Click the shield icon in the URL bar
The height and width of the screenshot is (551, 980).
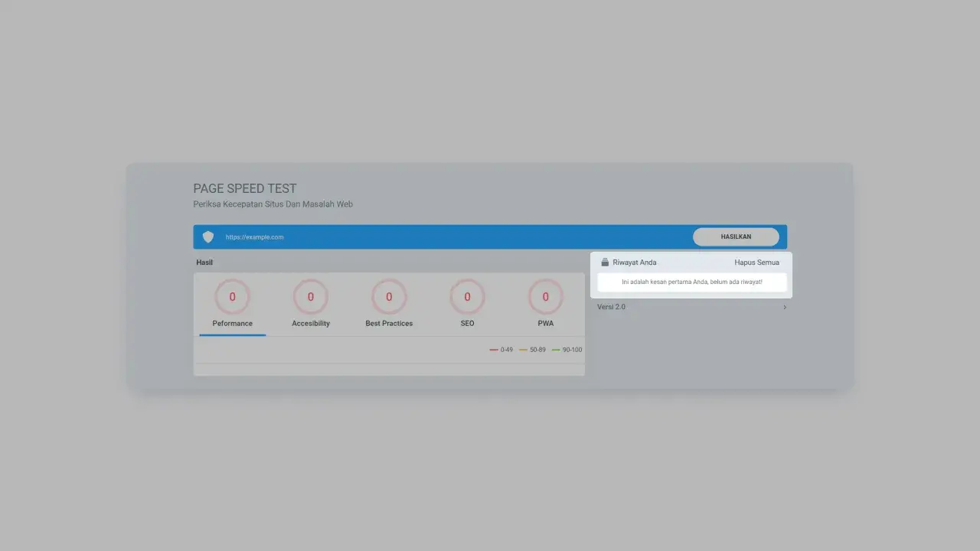(207, 236)
